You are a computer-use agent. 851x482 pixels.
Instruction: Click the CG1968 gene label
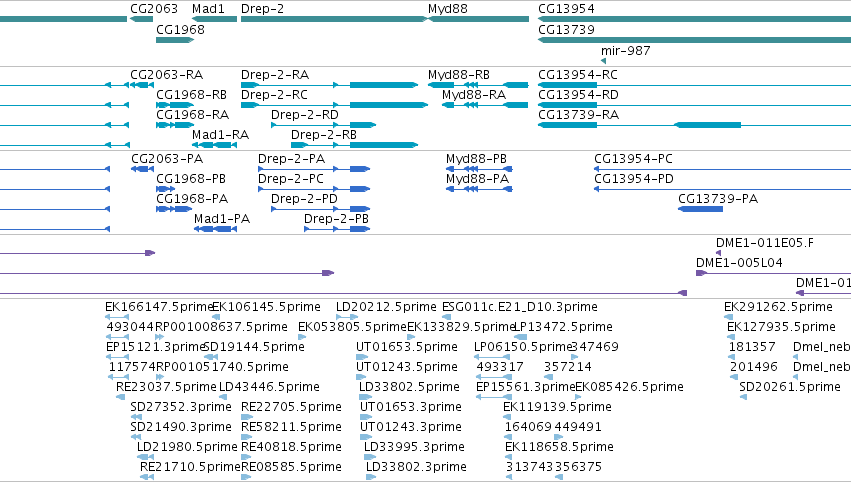point(180,29)
